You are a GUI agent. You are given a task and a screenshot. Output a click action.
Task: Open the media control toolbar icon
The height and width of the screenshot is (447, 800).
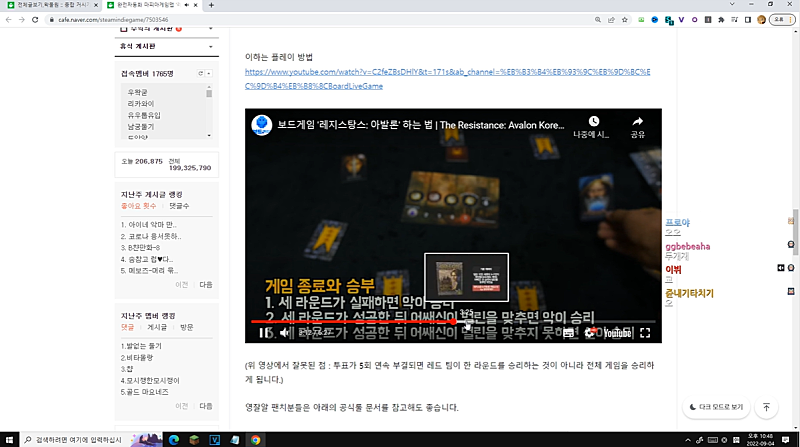(734, 19)
